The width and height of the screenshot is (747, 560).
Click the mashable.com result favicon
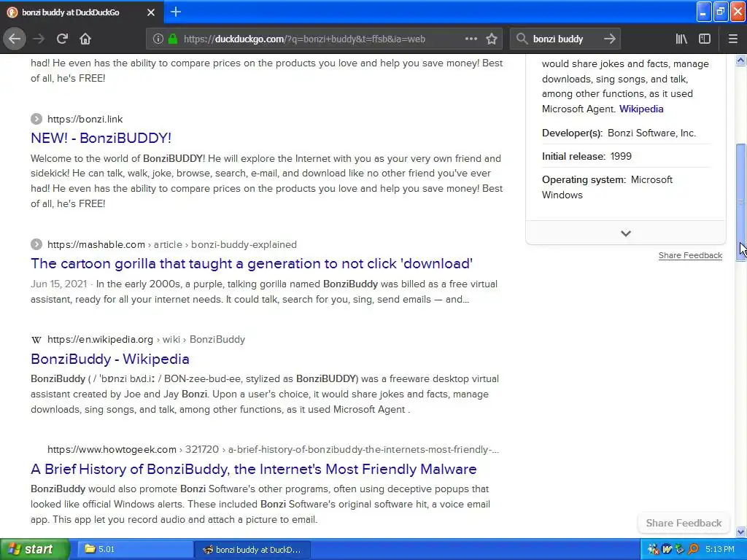pyautogui.click(x=36, y=244)
